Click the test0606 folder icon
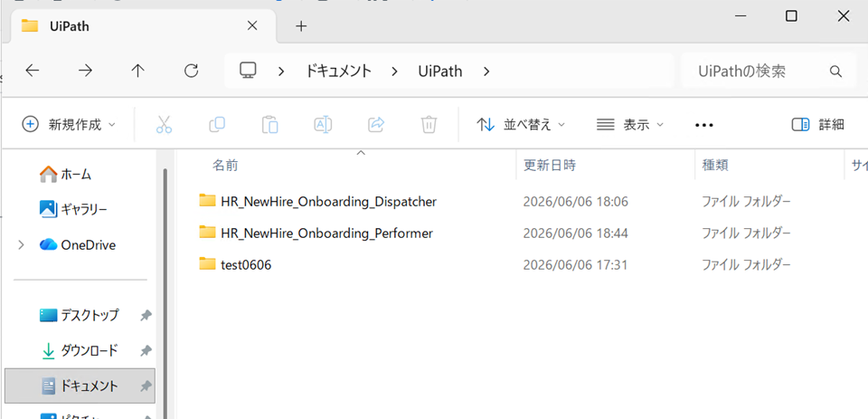This screenshot has width=868, height=419. coord(207,264)
